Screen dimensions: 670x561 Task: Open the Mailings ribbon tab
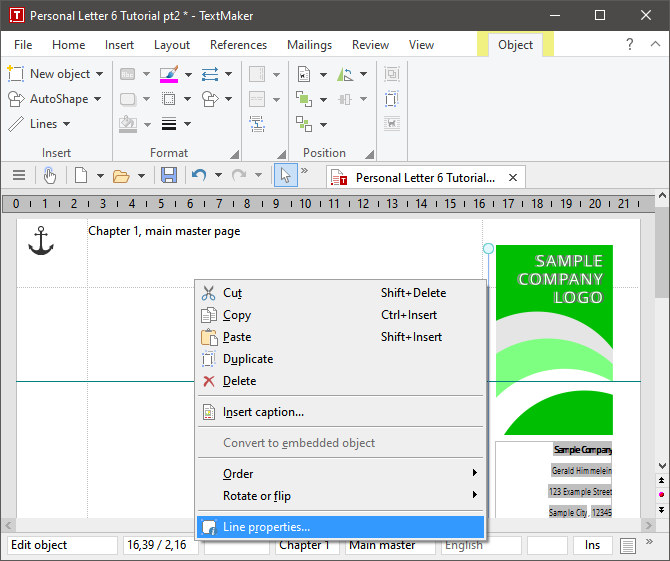(309, 45)
